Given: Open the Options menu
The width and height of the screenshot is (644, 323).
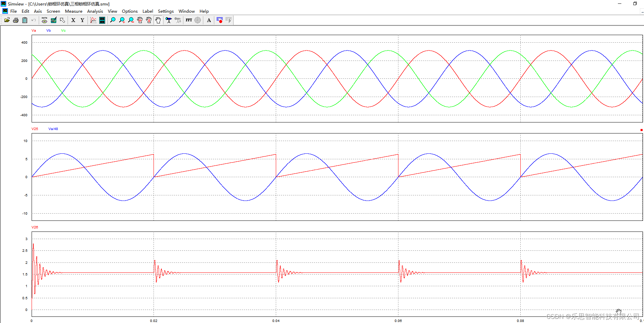Looking at the screenshot, I should point(130,11).
